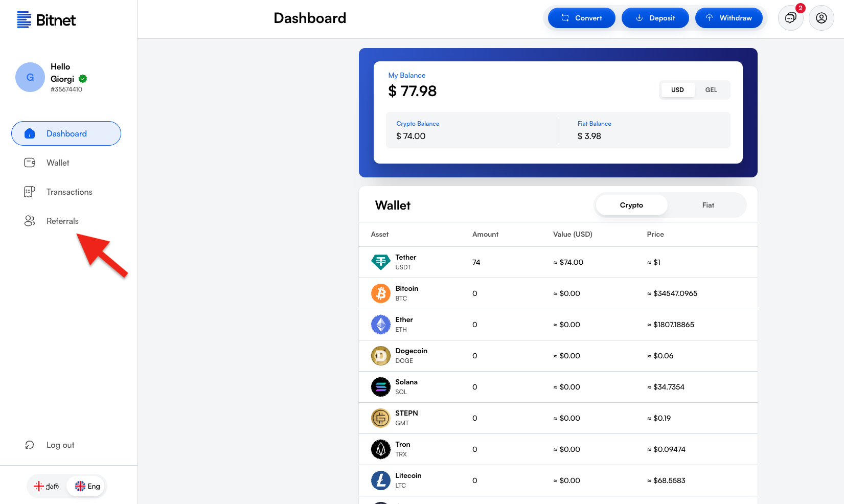Click the Asset column header

coord(380,234)
